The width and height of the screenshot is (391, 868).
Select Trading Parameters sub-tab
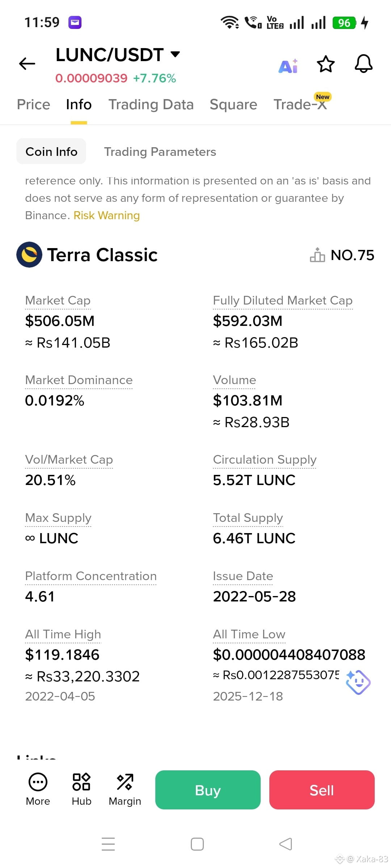pyautogui.click(x=160, y=152)
